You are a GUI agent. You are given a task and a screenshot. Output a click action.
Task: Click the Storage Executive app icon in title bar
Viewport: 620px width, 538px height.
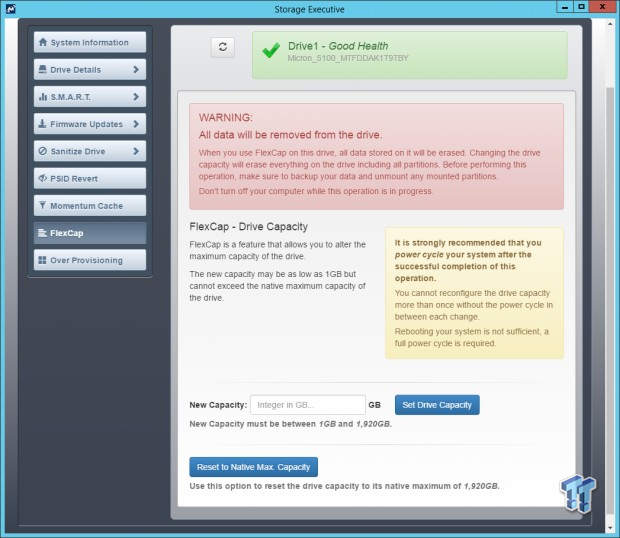11,9
